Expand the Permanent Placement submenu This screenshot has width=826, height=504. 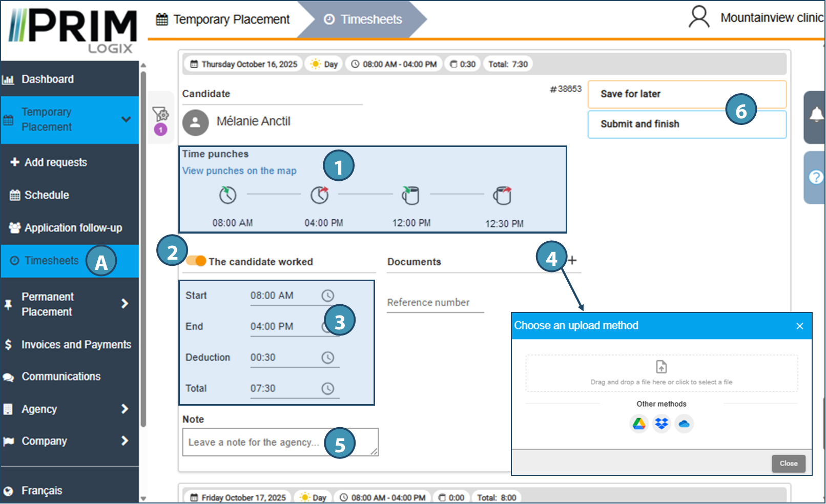(125, 304)
